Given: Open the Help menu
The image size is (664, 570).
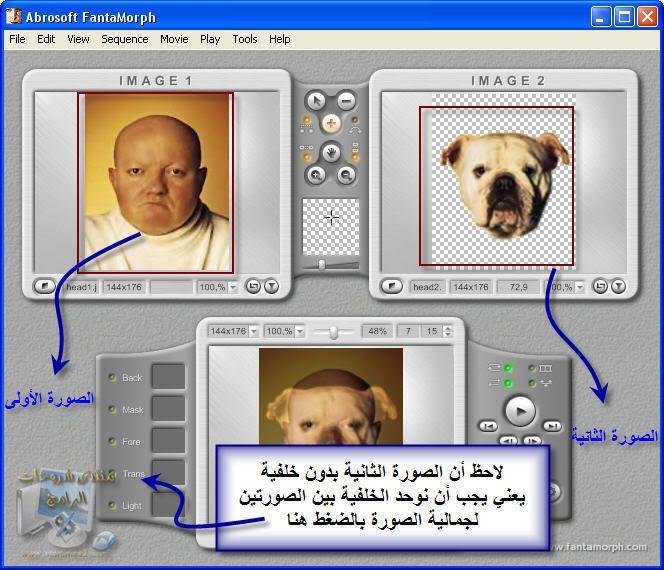Looking at the screenshot, I should 279,39.
